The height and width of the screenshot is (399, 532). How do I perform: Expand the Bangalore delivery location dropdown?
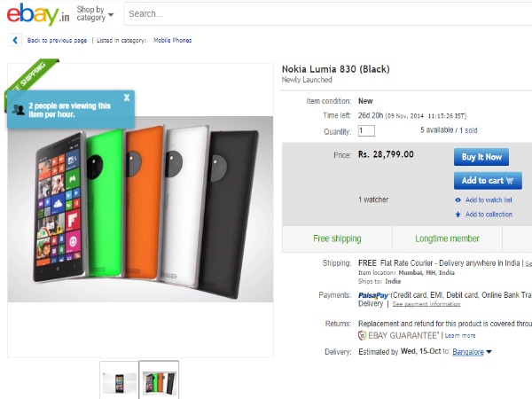click(489, 352)
